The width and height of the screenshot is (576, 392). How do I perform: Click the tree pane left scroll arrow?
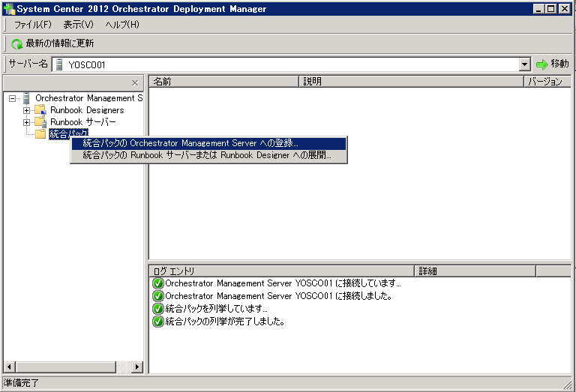pos(9,367)
